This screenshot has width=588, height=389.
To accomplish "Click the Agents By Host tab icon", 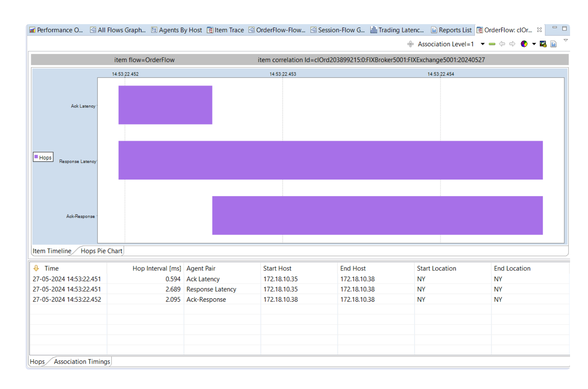I will pos(154,30).
